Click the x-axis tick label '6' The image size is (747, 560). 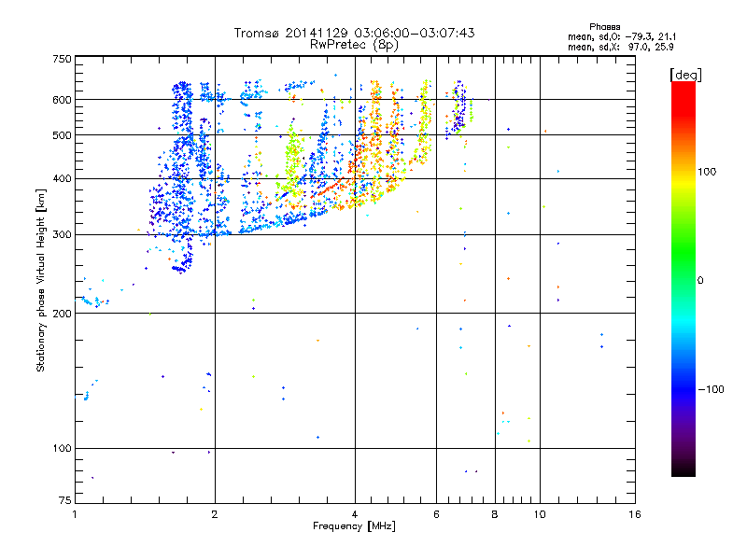click(436, 514)
